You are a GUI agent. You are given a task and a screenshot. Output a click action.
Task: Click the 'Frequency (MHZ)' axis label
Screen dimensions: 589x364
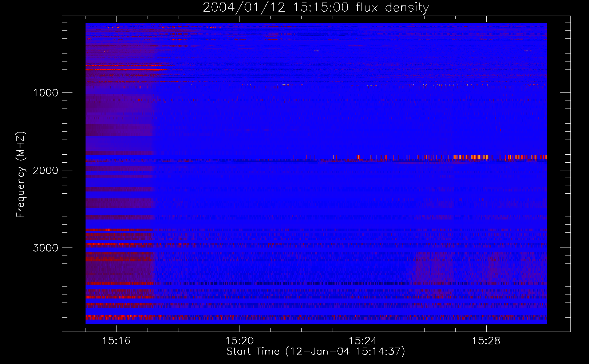point(21,175)
